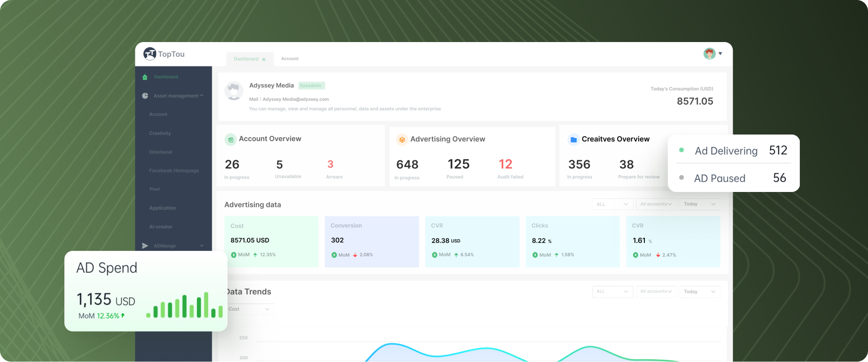Expand the ADMange sidebar section

pos(202,246)
